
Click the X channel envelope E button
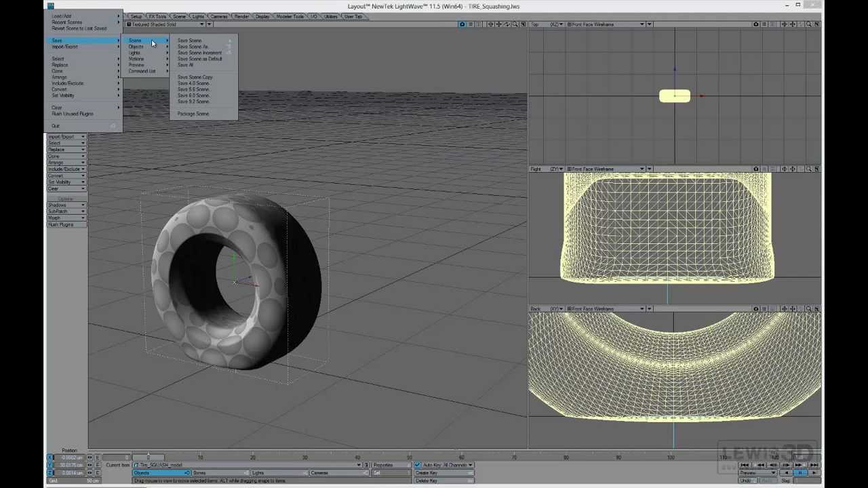point(97,457)
